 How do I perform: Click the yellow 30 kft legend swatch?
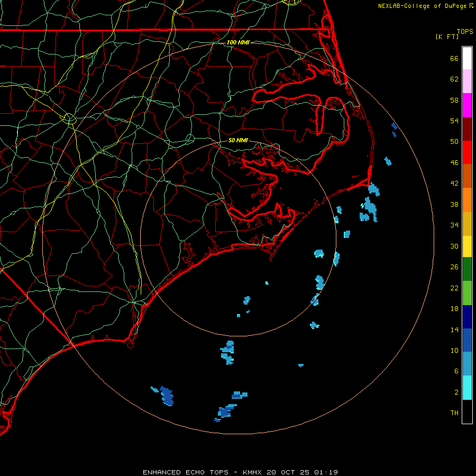pyautogui.click(x=467, y=246)
